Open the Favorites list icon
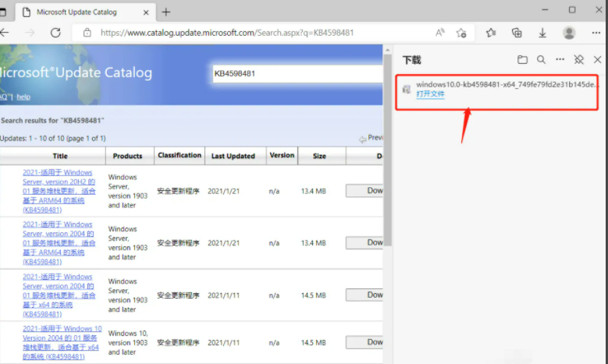 (x=491, y=33)
